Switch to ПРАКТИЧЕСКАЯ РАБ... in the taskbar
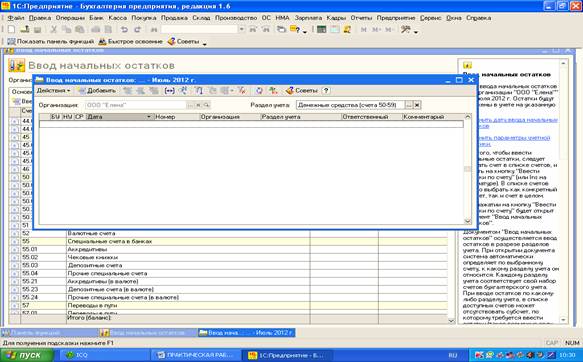Image resolution: width=583 pixels, height=362 pixels. 196,355
